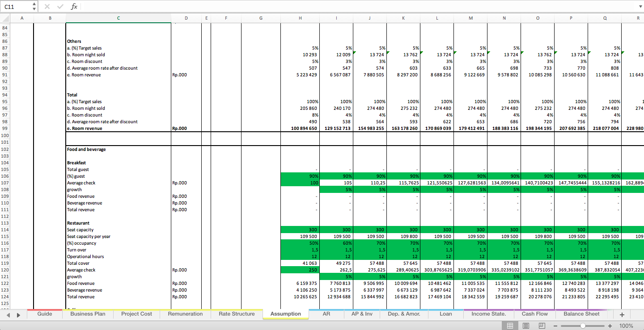This screenshot has width=644, height=330.
Task: Open the insert function fx button
Action: (x=74, y=7)
